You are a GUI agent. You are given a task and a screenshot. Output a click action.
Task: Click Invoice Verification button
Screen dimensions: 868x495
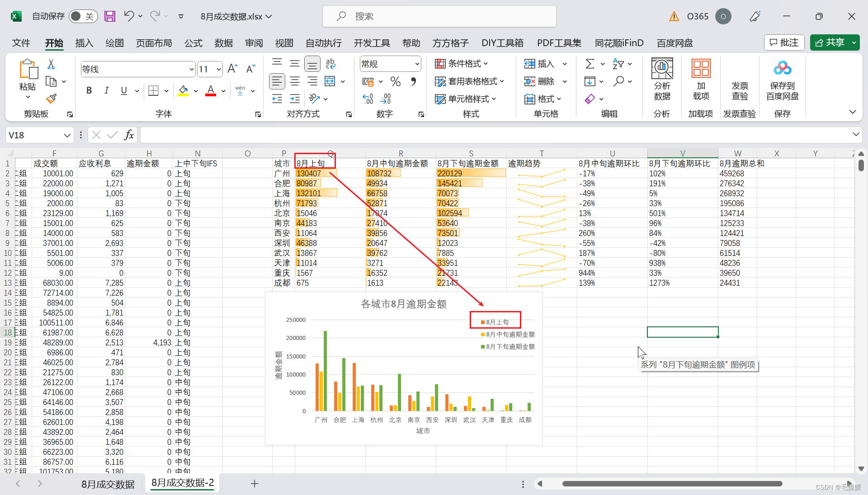click(740, 91)
